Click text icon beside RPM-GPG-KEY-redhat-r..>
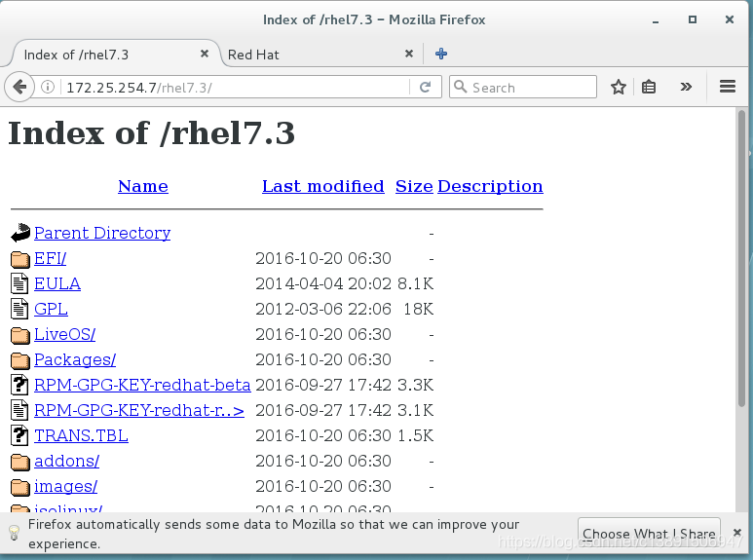 (x=19, y=410)
